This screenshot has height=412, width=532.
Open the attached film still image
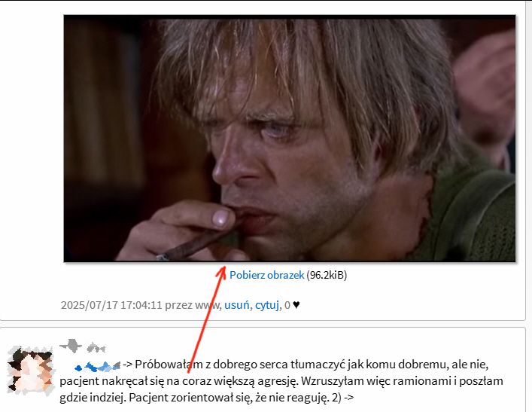(290, 139)
